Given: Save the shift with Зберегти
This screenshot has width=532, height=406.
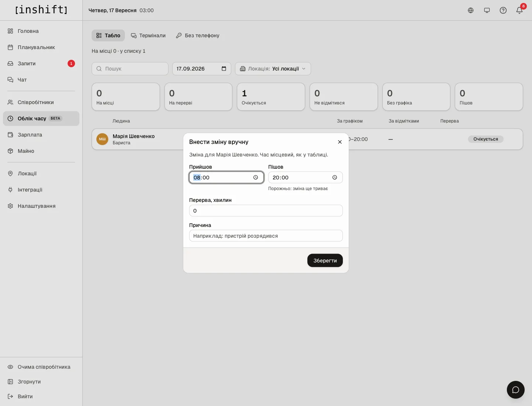Looking at the screenshot, I should tap(325, 261).
